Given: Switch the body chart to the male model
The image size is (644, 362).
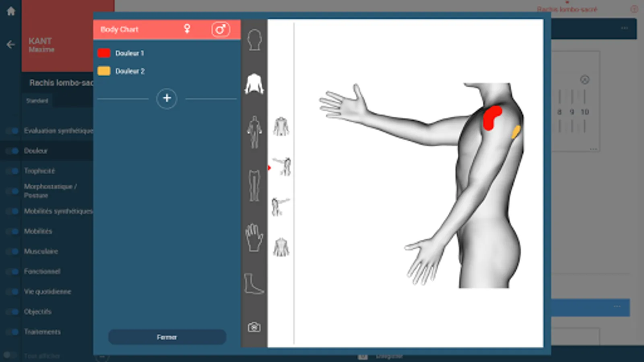Looking at the screenshot, I should (220, 29).
